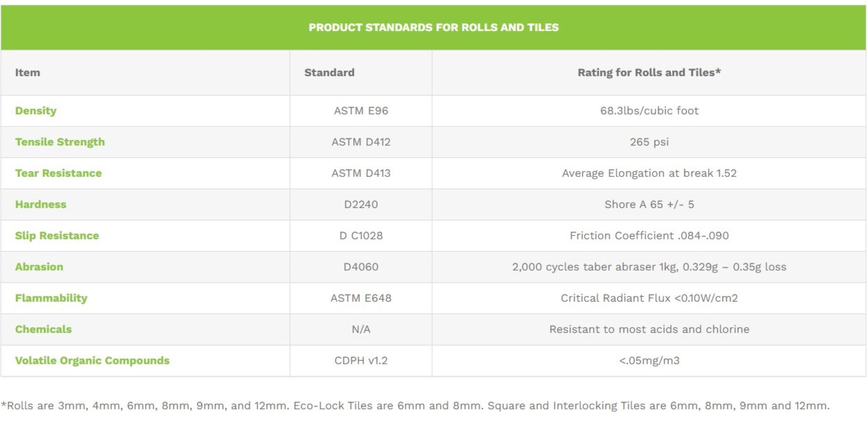Click the Shore A 65 hardness rating
Image resolution: width=868 pixels, height=424 pixels.
coord(649,204)
